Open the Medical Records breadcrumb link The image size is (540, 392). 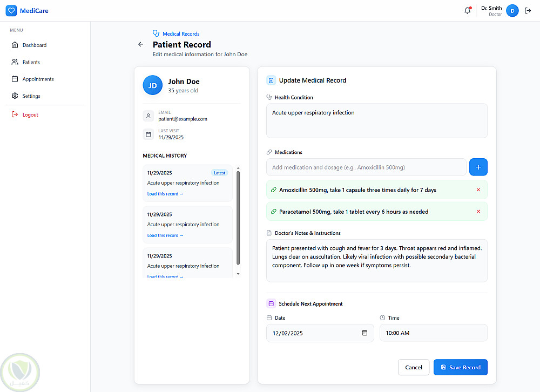pyautogui.click(x=181, y=34)
